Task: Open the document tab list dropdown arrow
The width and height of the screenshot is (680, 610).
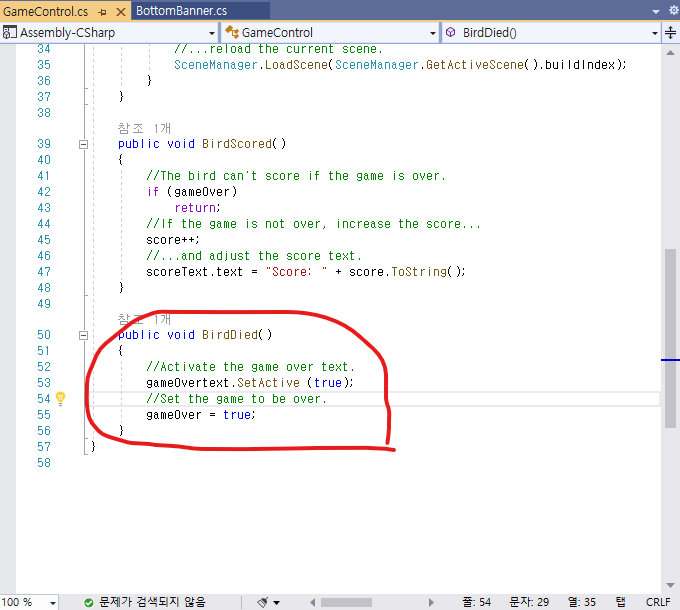Action: point(656,12)
